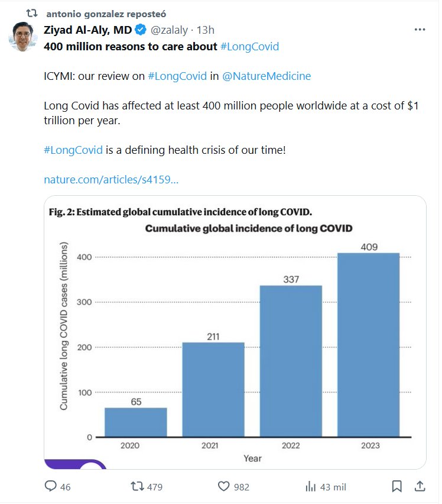The image size is (442, 504).
Task: Click the reply comment icon
Action: pos(51,487)
